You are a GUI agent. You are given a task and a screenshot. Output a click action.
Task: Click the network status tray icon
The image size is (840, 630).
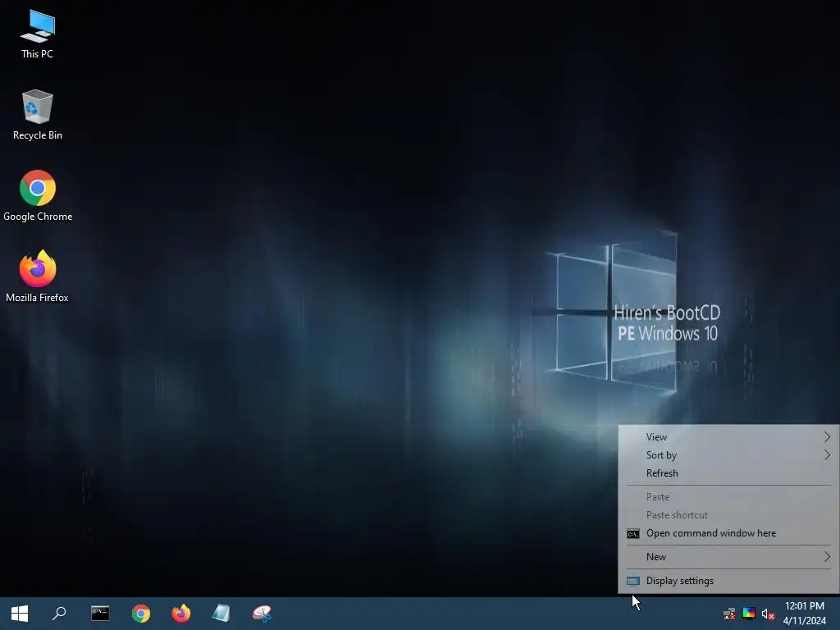[729, 614]
